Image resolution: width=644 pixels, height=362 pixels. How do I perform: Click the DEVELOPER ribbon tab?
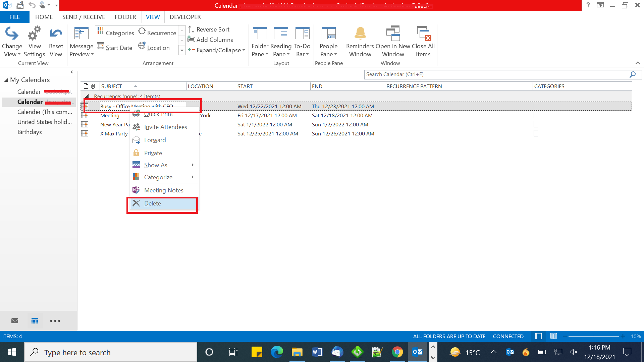tap(185, 17)
